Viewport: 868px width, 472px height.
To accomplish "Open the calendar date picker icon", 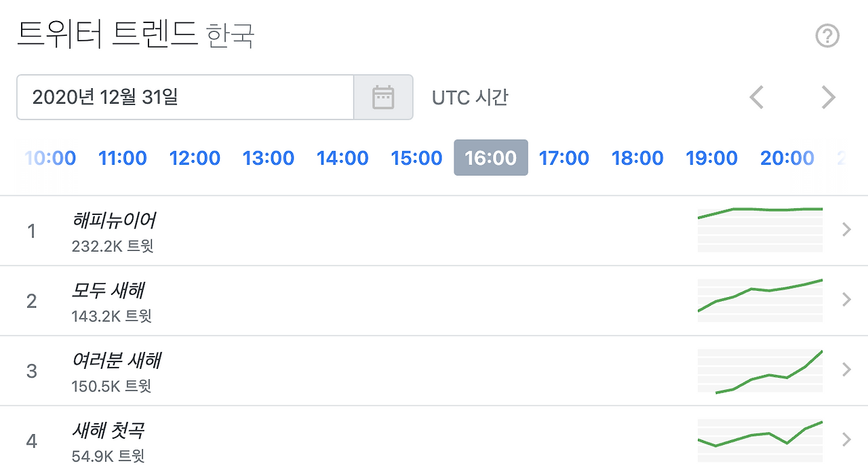I will [383, 97].
